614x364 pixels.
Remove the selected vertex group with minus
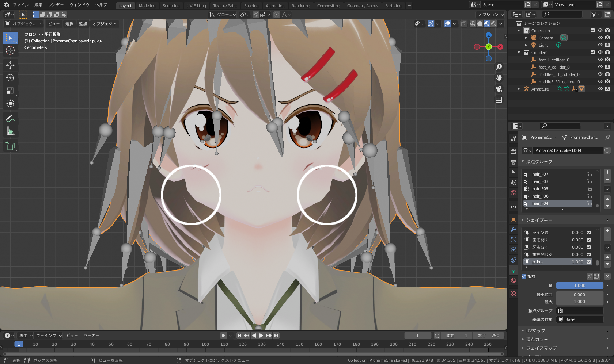point(607,180)
